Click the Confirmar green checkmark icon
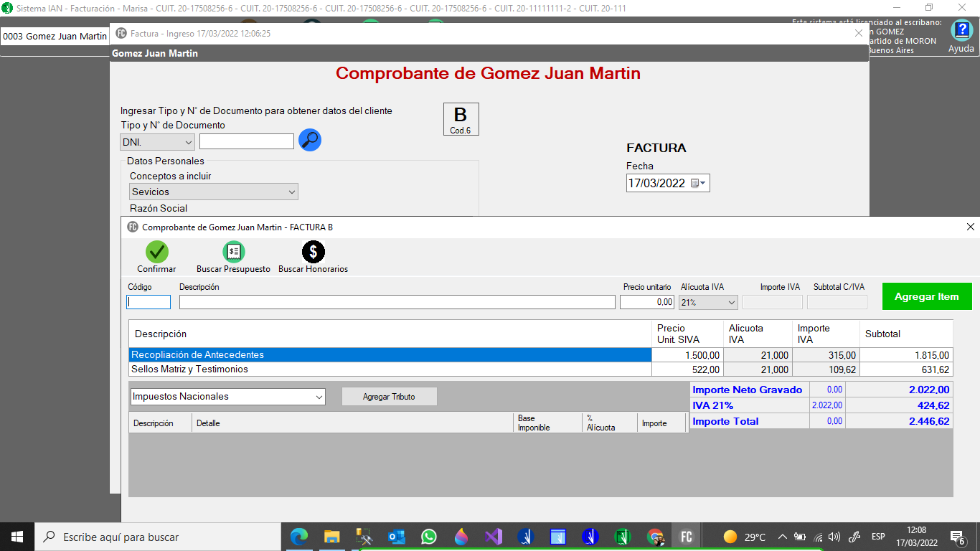This screenshot has width=980, height=551. point(156,252)
